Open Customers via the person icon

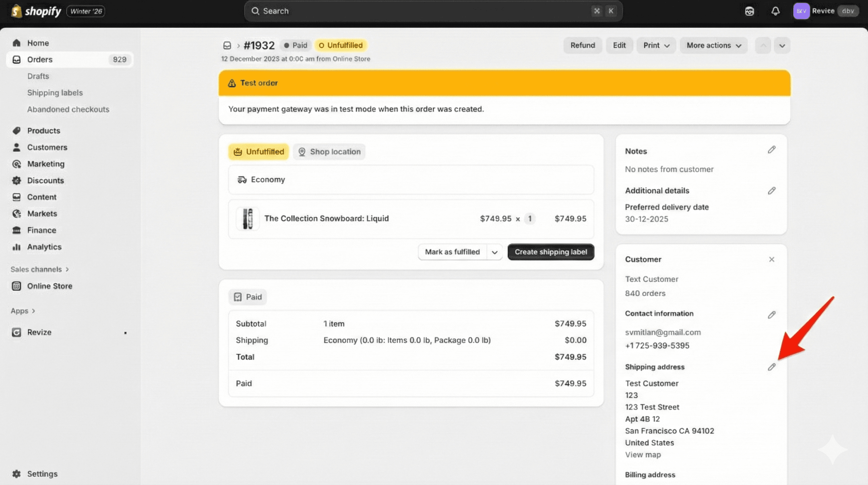(x=16, y=147)
